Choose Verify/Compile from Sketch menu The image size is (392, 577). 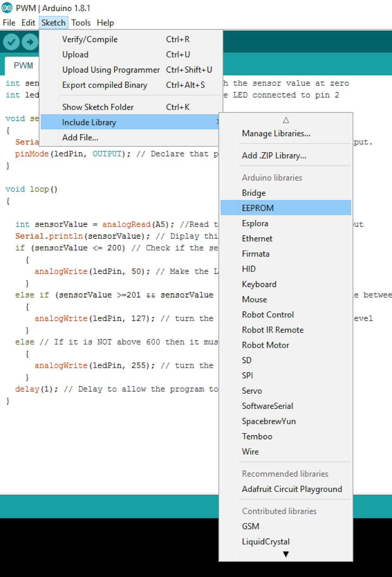click(x=131, y=39)
